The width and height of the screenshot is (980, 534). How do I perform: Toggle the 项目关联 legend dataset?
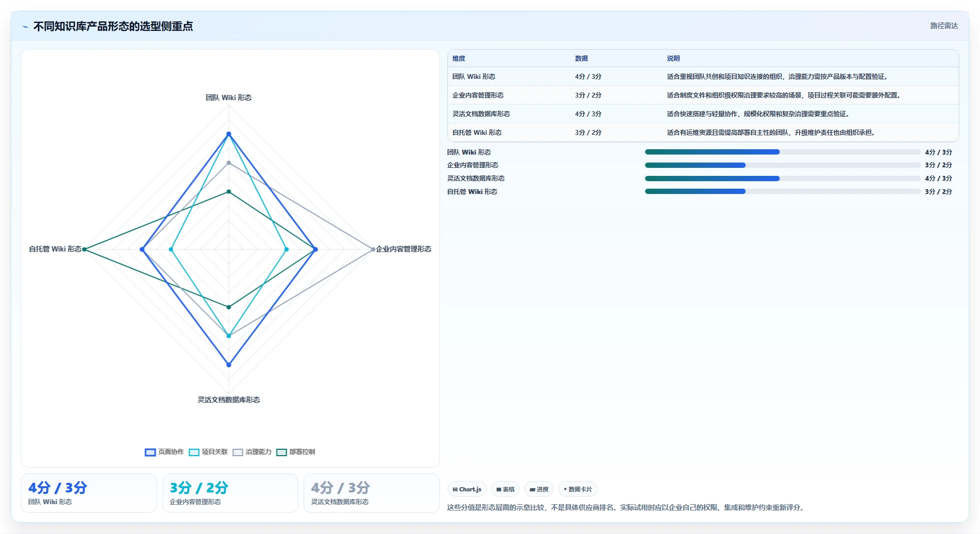tap(208, 452)
